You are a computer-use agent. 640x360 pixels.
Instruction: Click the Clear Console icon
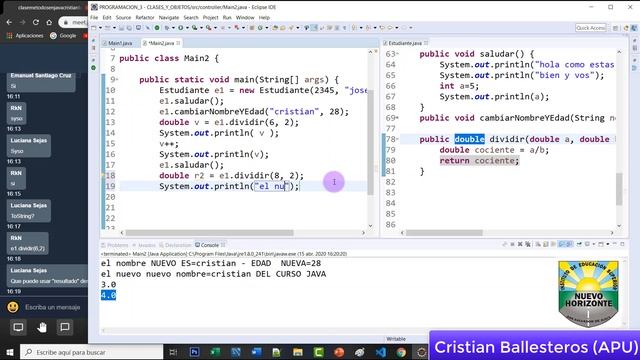pos(538,244)
